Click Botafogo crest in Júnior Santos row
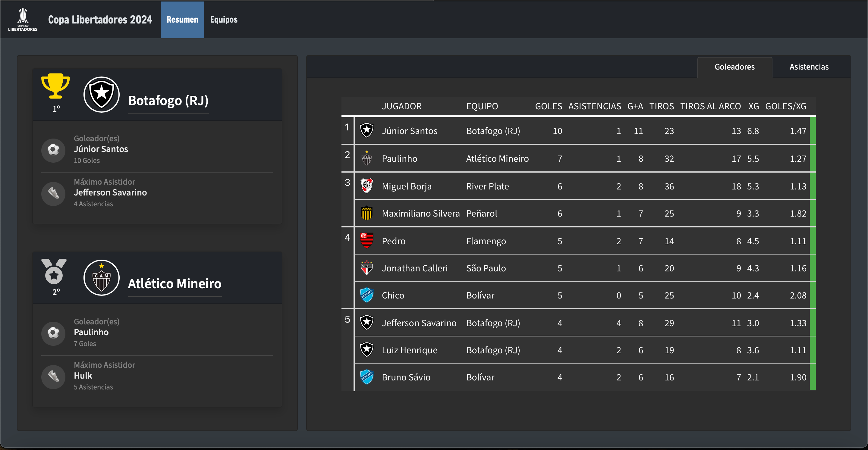The width and height of the screenshot is (868, 450). tap(366, 131)
